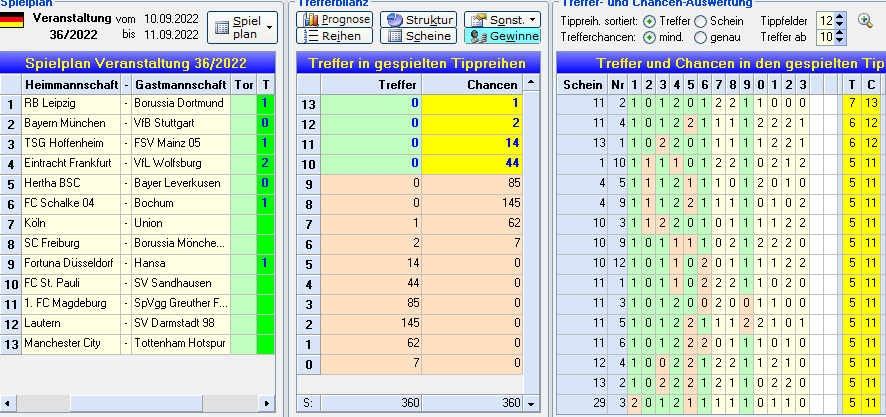Select RB Leipzig match row
This screenshot has width=886, height=417.
pos(137,103)
